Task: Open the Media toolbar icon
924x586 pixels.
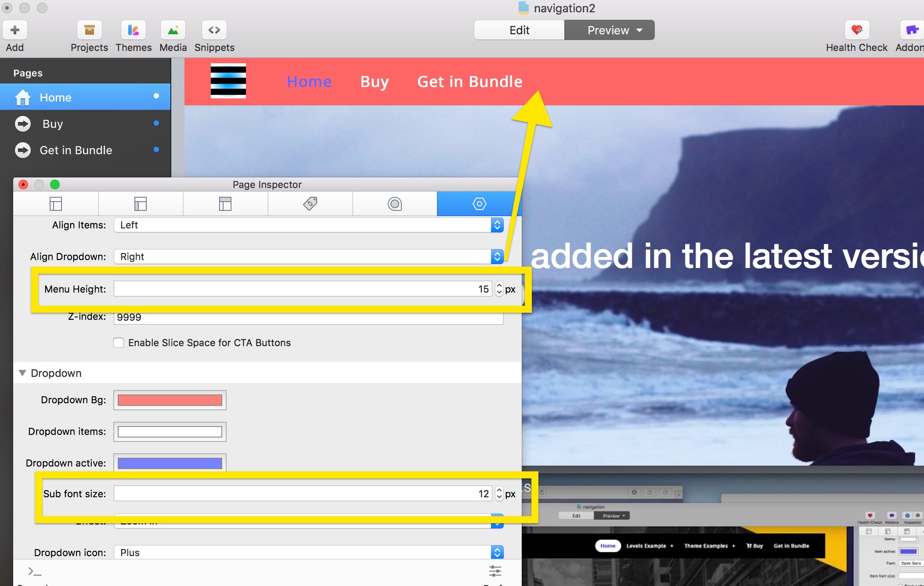Action: pyautogui.click(x=173, y=30)
